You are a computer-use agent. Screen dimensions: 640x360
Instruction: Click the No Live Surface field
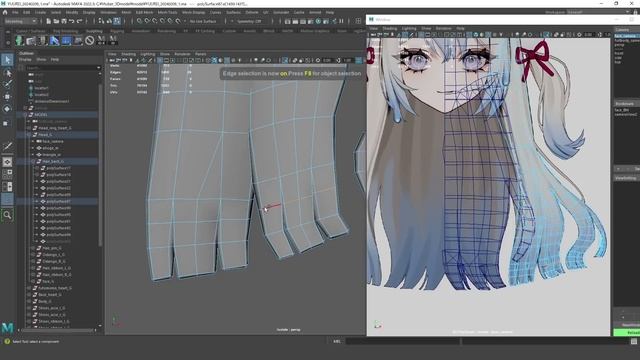click(x=203, y=21)
